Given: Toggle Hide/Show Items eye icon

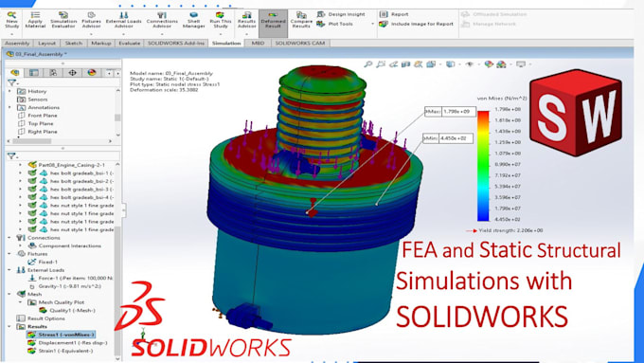Looking at the screenshot, I should (x=470, y=64).
